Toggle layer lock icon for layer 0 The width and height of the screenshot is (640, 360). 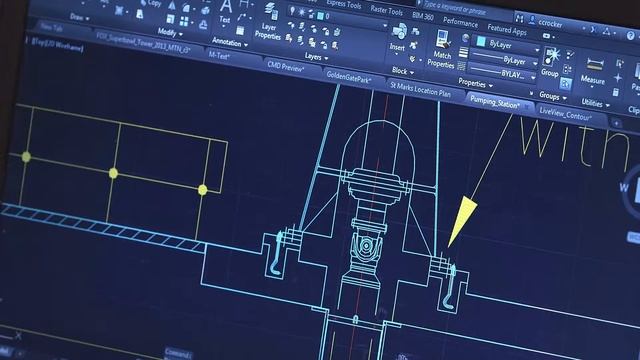[x=311, y=14]
